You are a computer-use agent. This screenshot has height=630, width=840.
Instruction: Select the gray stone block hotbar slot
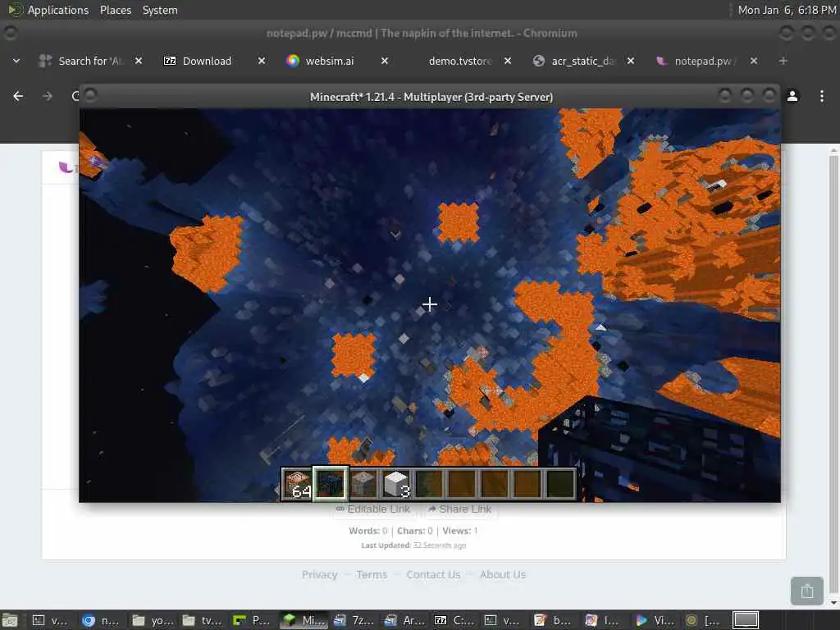[x=363, y=483]
